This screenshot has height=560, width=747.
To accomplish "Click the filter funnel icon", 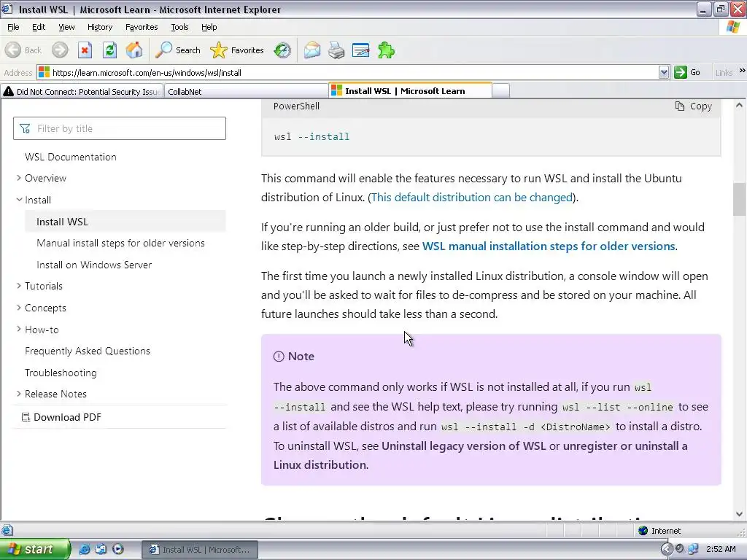I will click(x=25, y=128).
